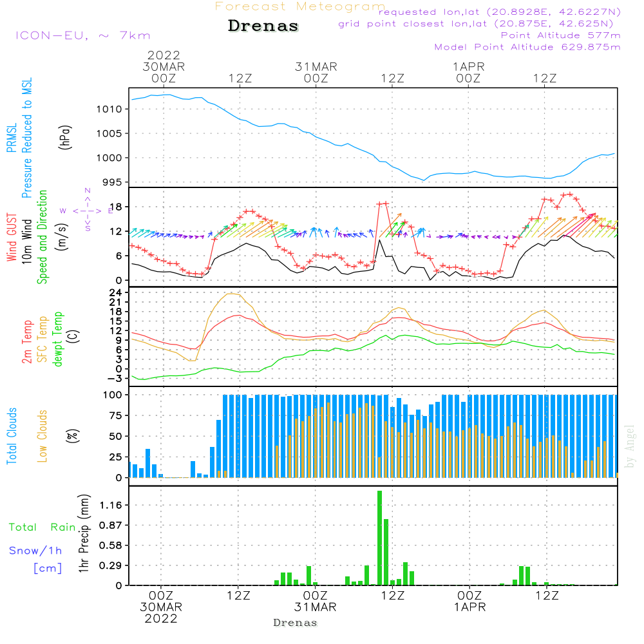Image resolution: width=644 pixels, height=644 pixels.
Task: Click the orange SFC Temp legend label
Action: (43, 339)
